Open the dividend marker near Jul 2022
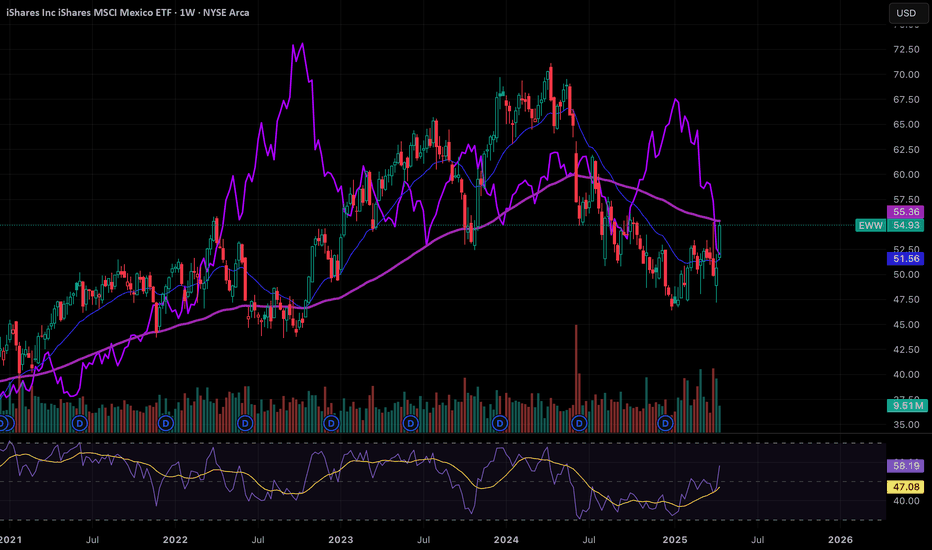Image resolution: width=932 pixels, height=550 pixels. [x=245, y=423]
